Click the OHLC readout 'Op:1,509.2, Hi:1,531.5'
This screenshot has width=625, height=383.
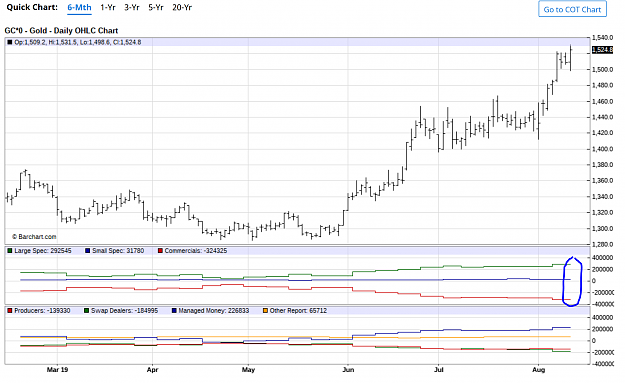click(x=46, y=42)
